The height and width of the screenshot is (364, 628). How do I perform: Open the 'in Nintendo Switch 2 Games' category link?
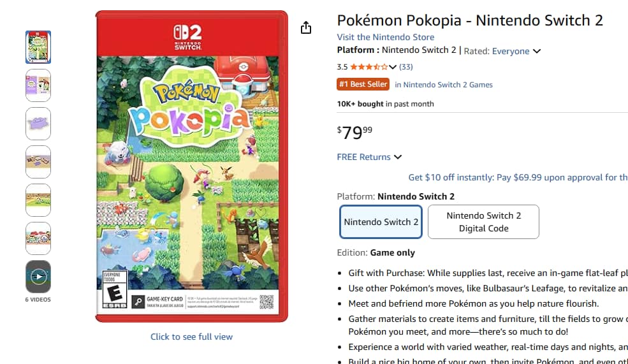pyautogui.click(x=443, y=84)
